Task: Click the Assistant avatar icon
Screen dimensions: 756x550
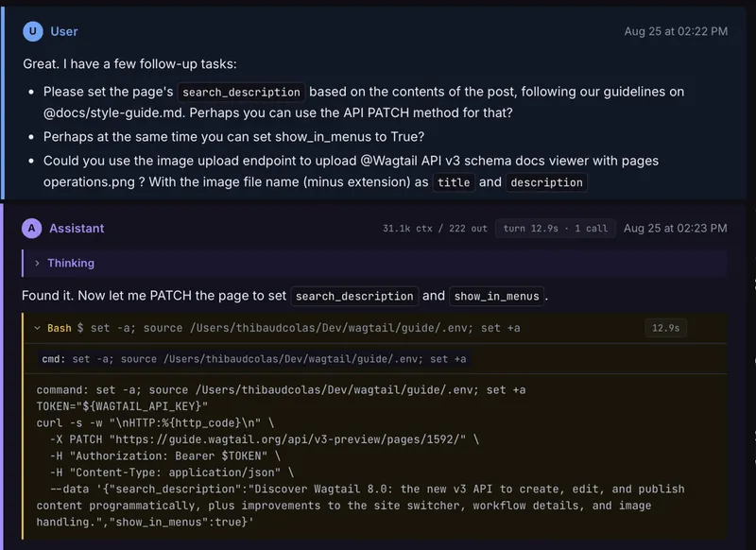Action: 32,228
